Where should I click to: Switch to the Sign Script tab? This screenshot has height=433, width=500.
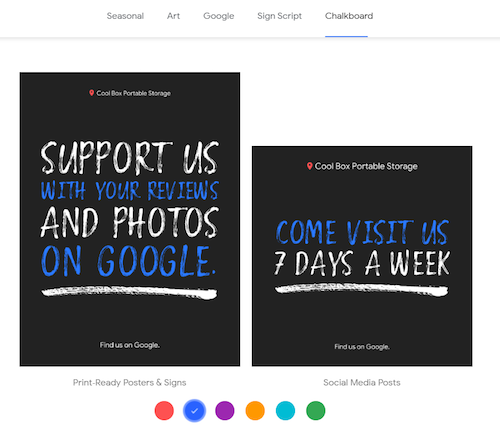279,16
